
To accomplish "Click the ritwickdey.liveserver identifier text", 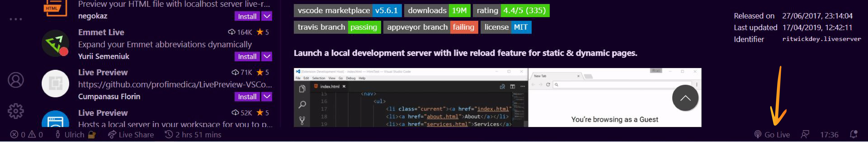I will (x=822, y=39).
